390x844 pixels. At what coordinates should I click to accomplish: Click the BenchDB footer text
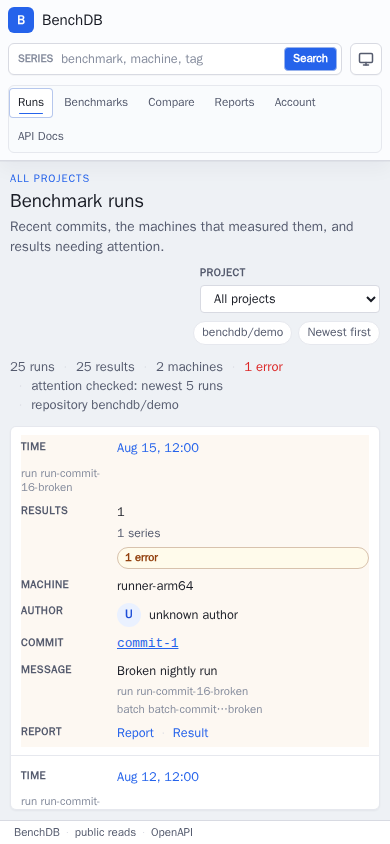37,832
